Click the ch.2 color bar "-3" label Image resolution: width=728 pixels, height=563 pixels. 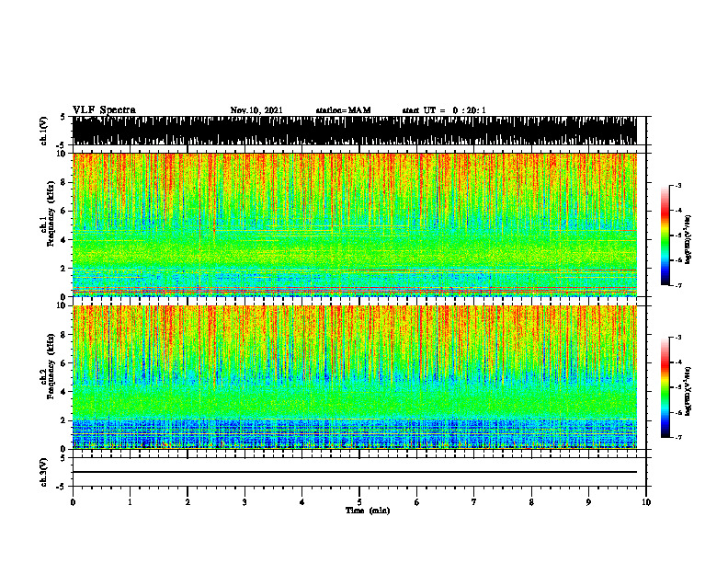678,338
